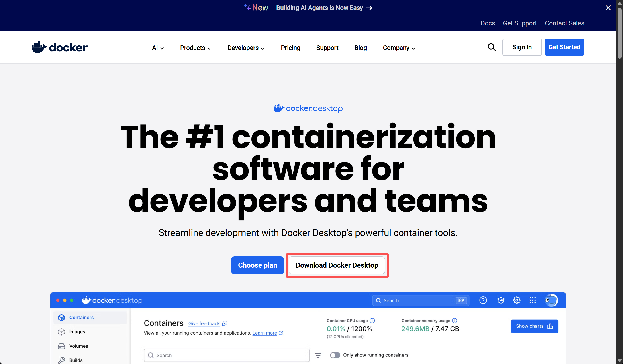Click the Get Started button
The height and width of the screenshot is (364, 623).
564,47
